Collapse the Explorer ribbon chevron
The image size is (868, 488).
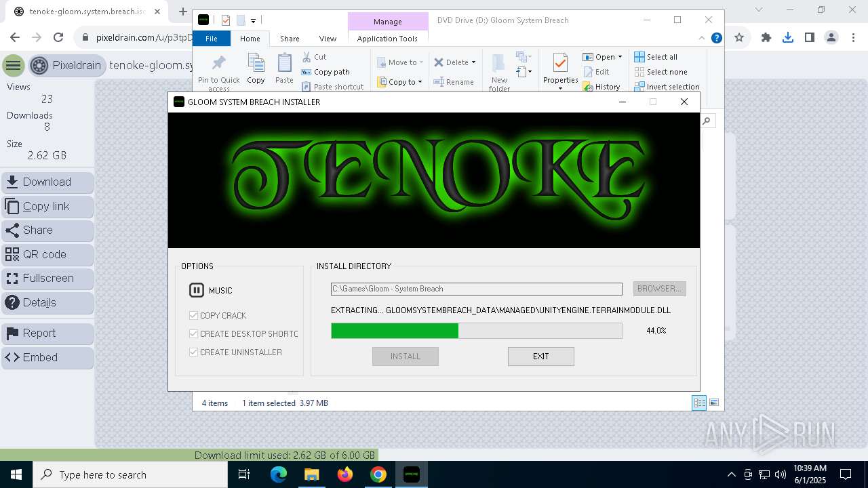702,39
